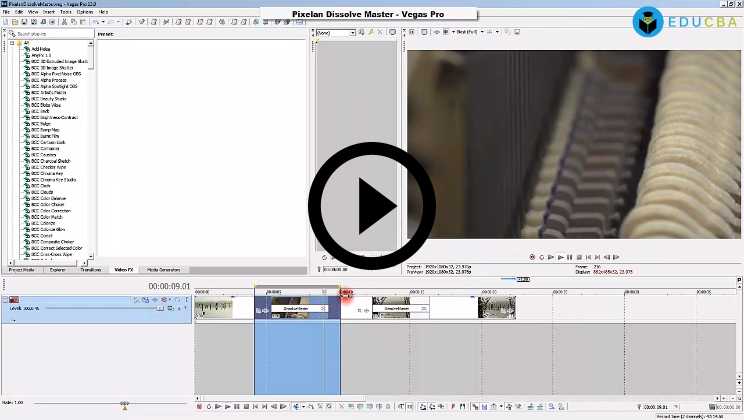This screenshot has width=744, height=420.
Task: Open the File menu
Action: tap(6, 12)
